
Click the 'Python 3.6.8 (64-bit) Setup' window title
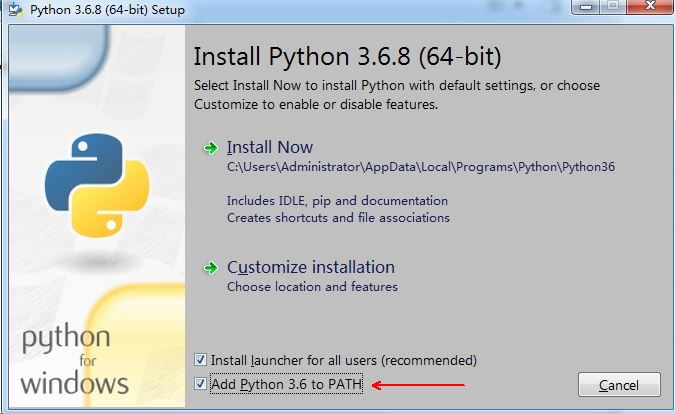pos(107,9)
